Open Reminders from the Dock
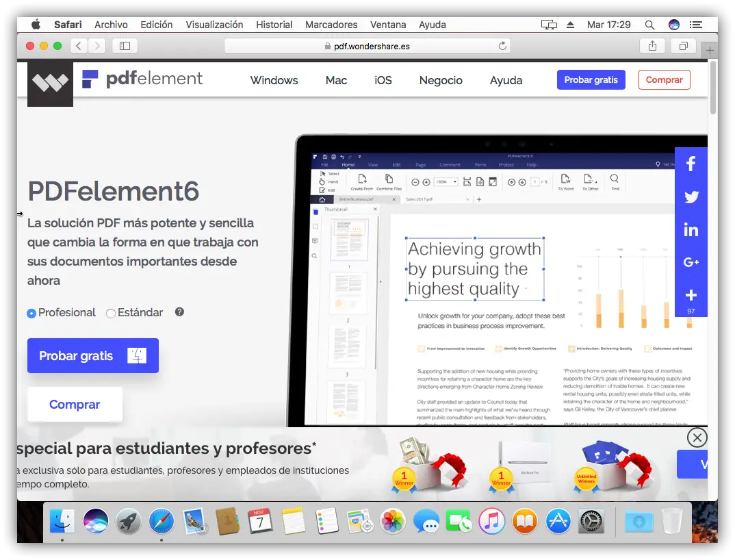The width and height of the screenshot is (735, 560). pyautogui.click(x=326, y=521)
